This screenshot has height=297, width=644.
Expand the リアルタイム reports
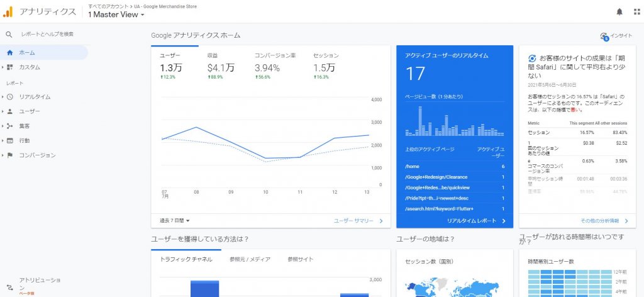click(3, 97)
